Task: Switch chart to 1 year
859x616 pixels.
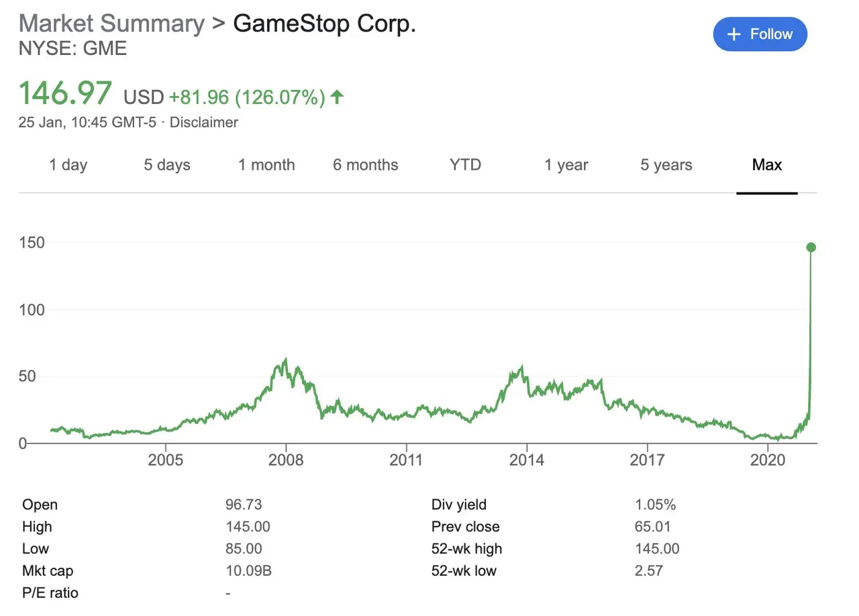Action: tap(566, 165)
